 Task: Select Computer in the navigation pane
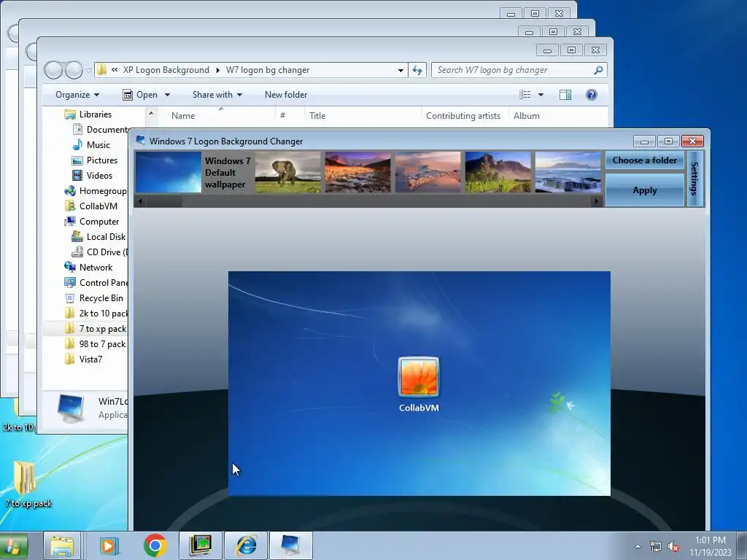click(99, 222)
